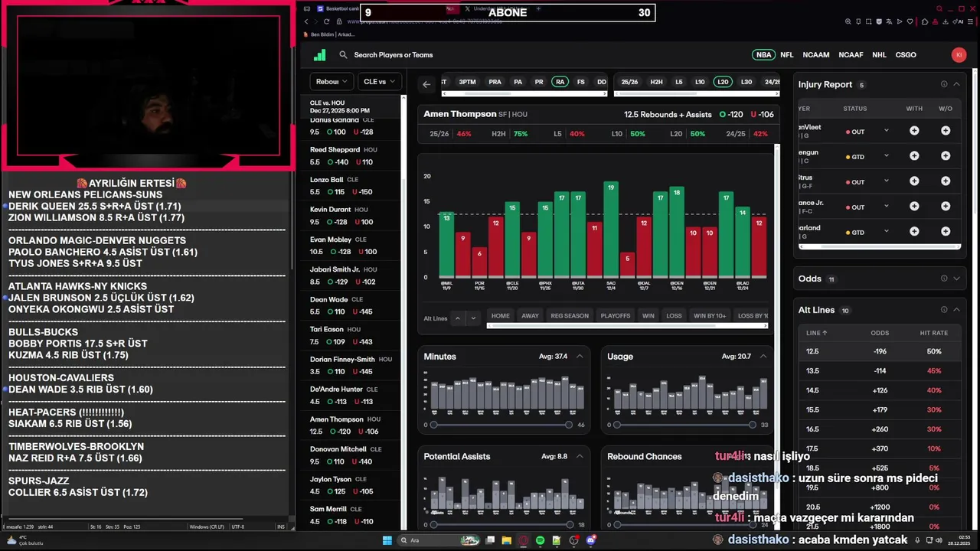Collapse the Usage chart
The image size is (980, 551).
coord(763,357)
